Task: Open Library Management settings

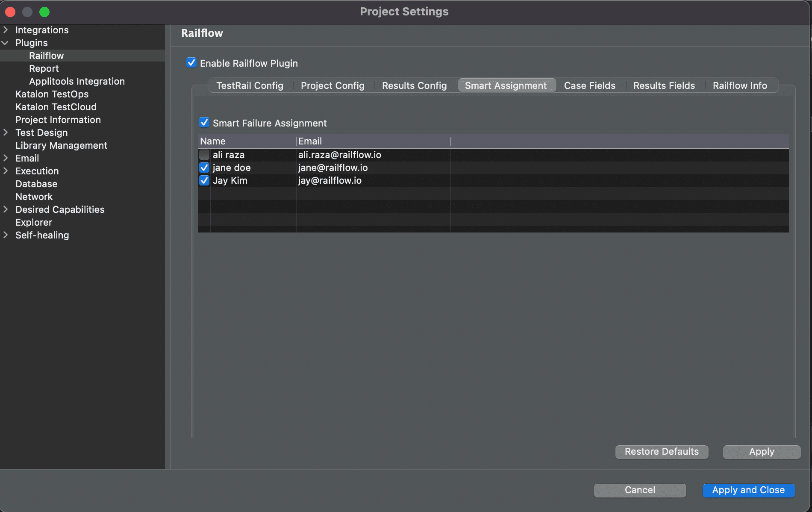Action: click(61, 145)
